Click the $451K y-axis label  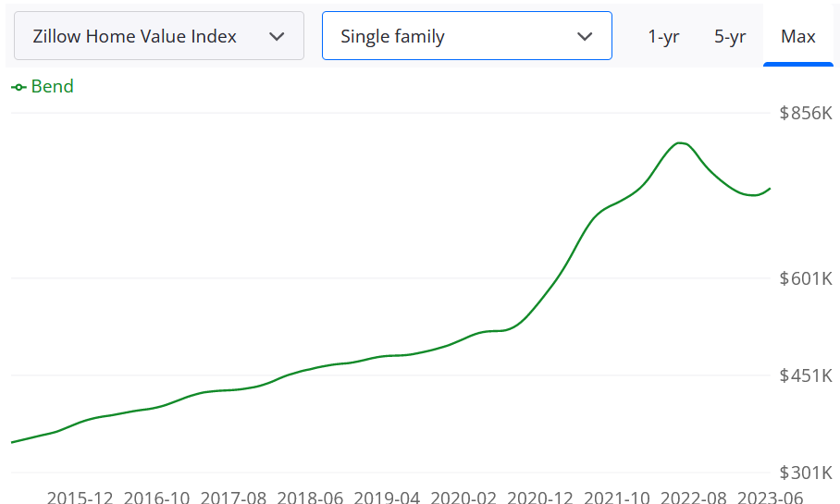point(806,375)
